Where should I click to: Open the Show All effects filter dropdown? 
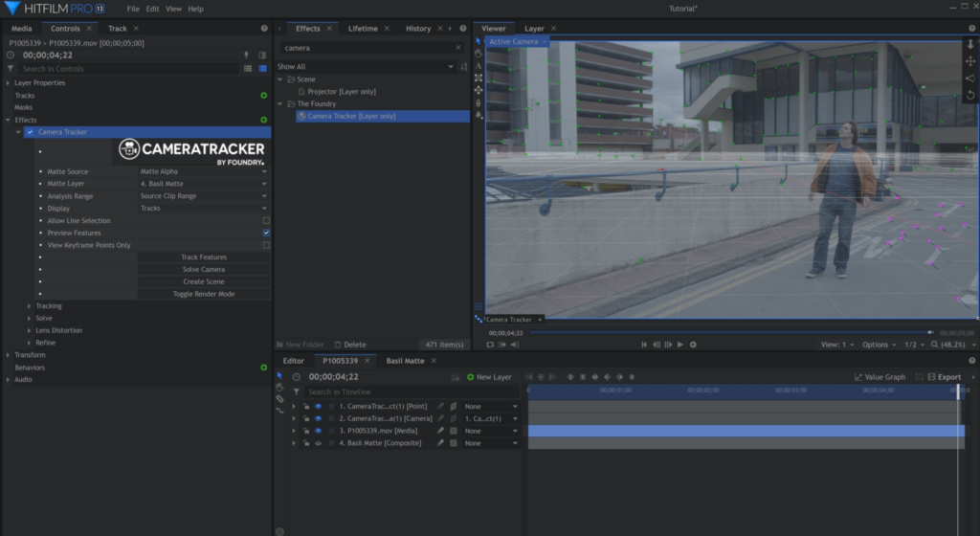pyautogui.click(x=366, y=66)
